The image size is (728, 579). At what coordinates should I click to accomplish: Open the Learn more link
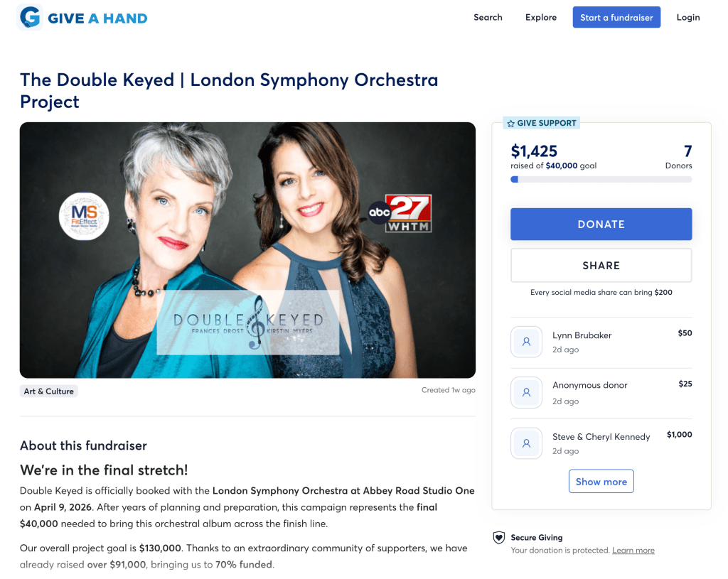point(633,551)
